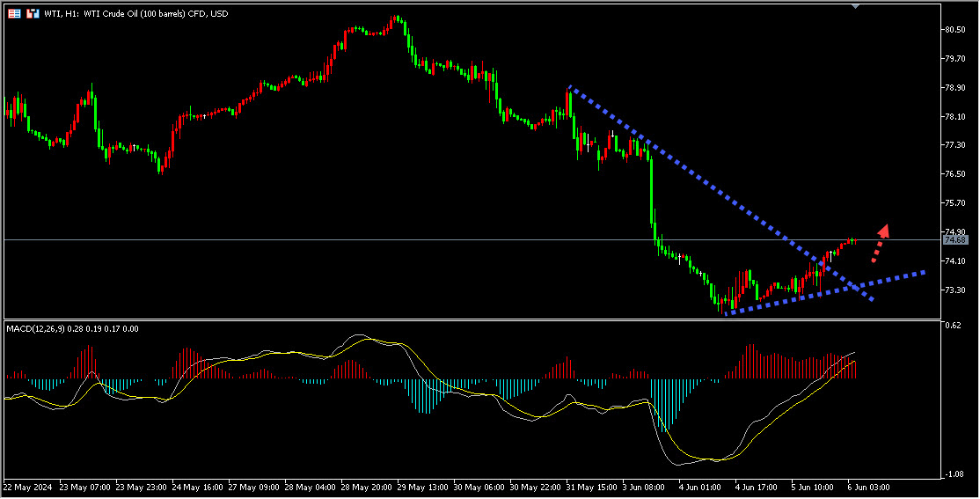The height and width of the screenshot is (499, 980).
Task: Click the 31 May 15:00 time label
Action: [593, 488]
